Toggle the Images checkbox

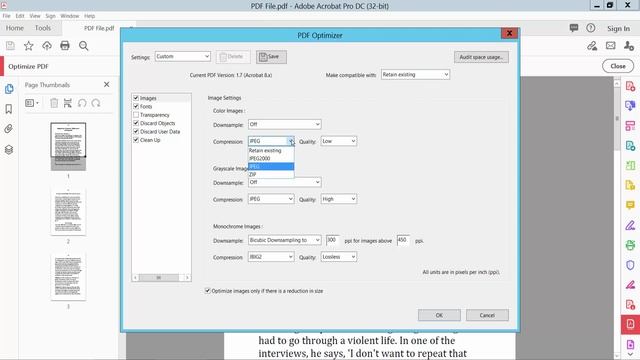tap(136, 98)
